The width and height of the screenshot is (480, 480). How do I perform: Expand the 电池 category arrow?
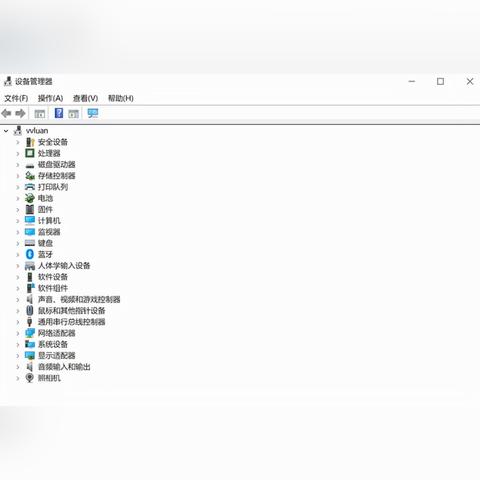click(18, 199)
